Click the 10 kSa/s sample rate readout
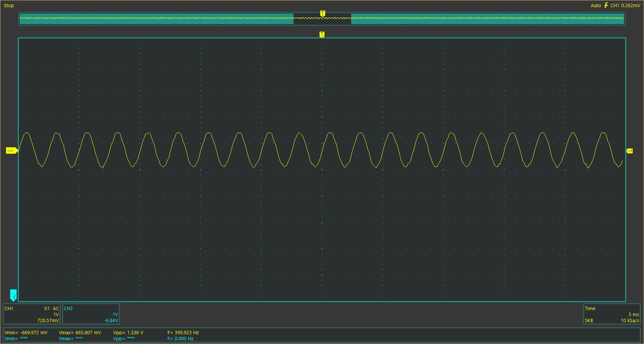The width and height of the screenshot is (644, 344). click(630, 321)
